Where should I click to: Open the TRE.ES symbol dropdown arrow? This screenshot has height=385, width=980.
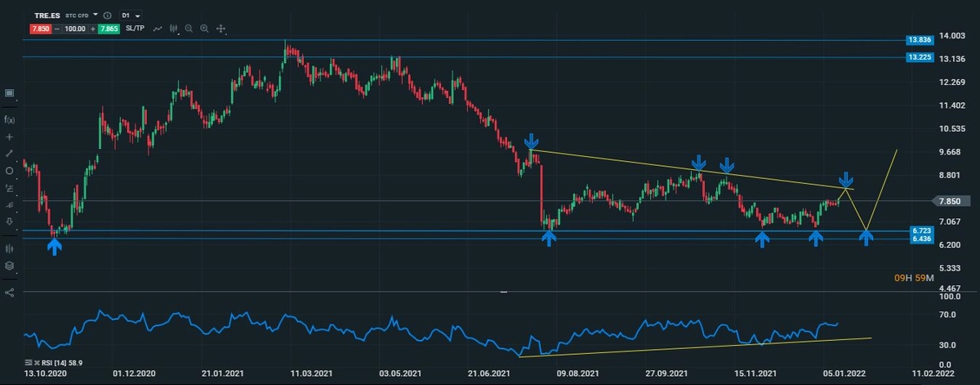[96, 16]
